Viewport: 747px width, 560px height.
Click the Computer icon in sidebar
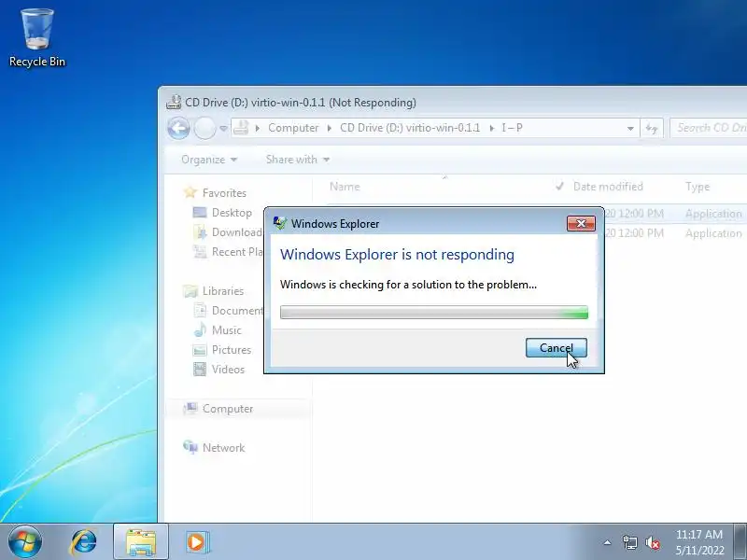[x=190, y=408]
